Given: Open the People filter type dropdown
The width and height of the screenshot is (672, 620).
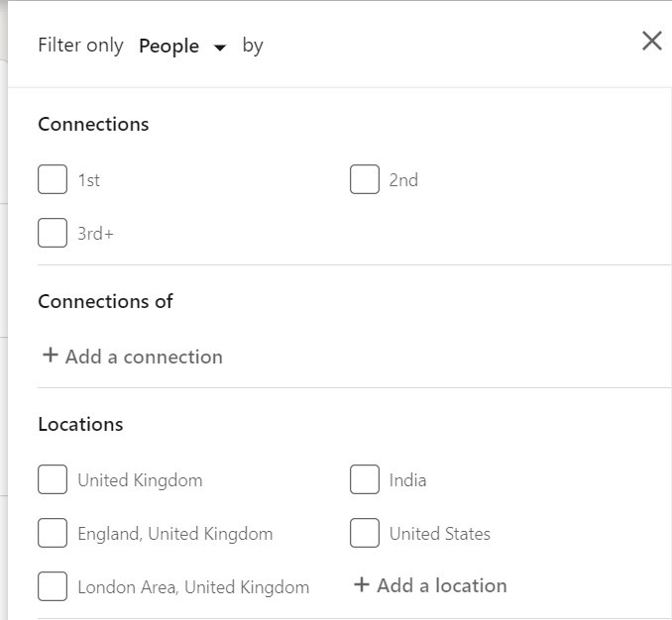Looking at the screenshot, I should (x=169, y=46).
